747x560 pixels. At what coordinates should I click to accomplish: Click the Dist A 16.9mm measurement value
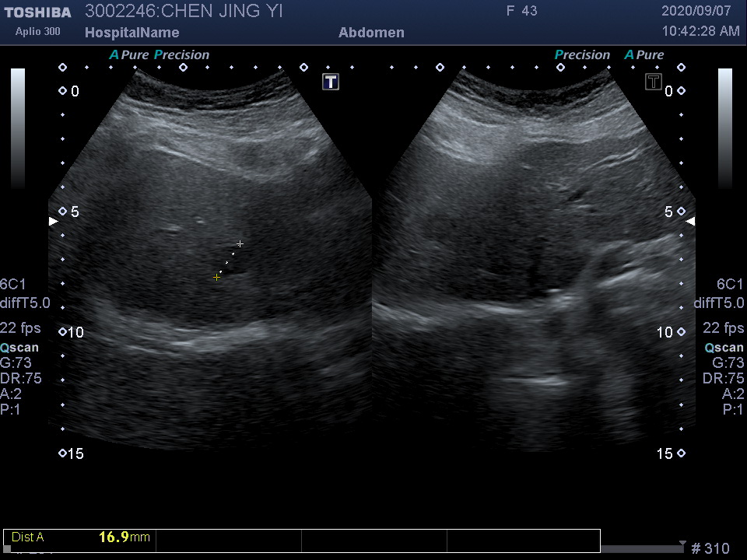click(x=124, y=537)
